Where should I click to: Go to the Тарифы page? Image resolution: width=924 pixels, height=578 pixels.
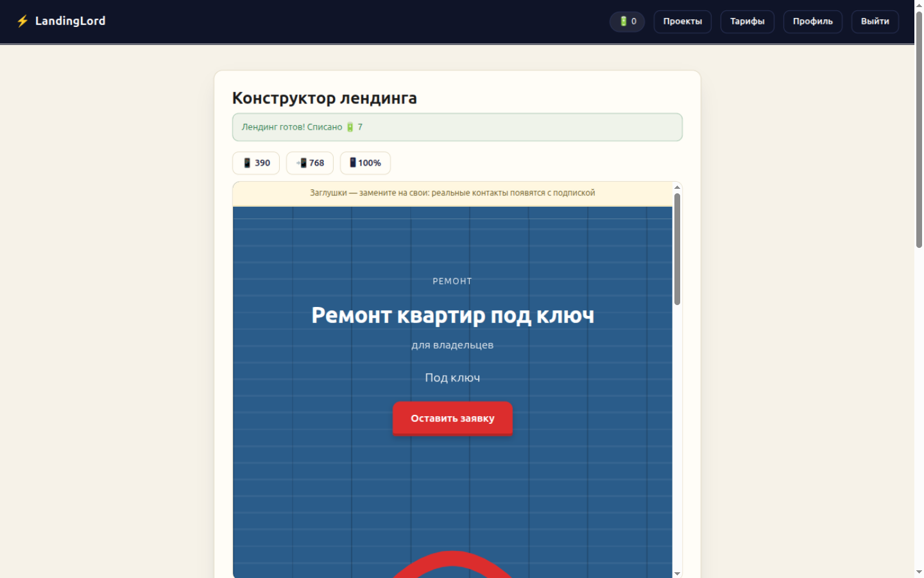(747, 21)
